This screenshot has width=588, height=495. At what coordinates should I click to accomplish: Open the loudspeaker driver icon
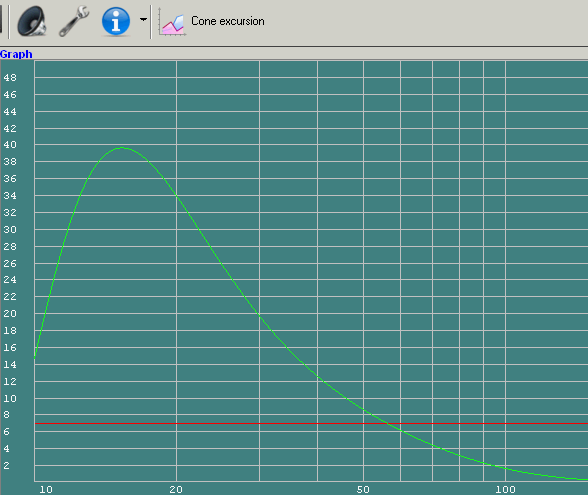click(32, 21)
